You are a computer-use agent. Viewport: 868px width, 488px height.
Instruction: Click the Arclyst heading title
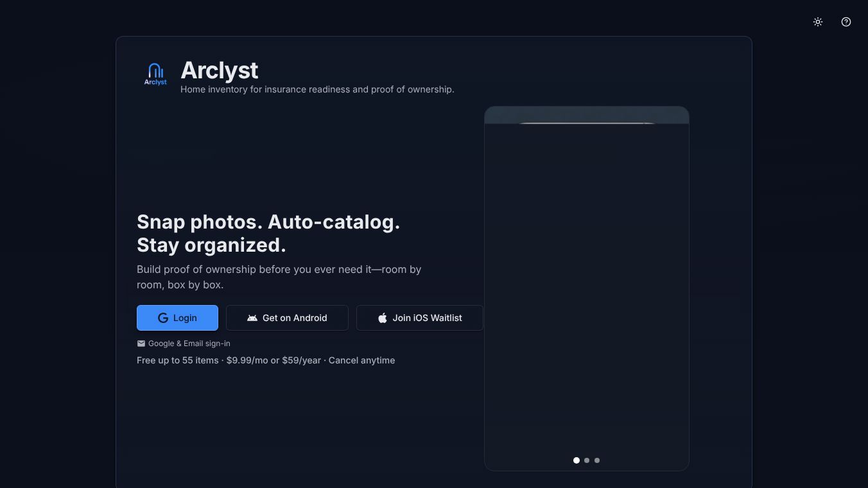click(220, 70)
